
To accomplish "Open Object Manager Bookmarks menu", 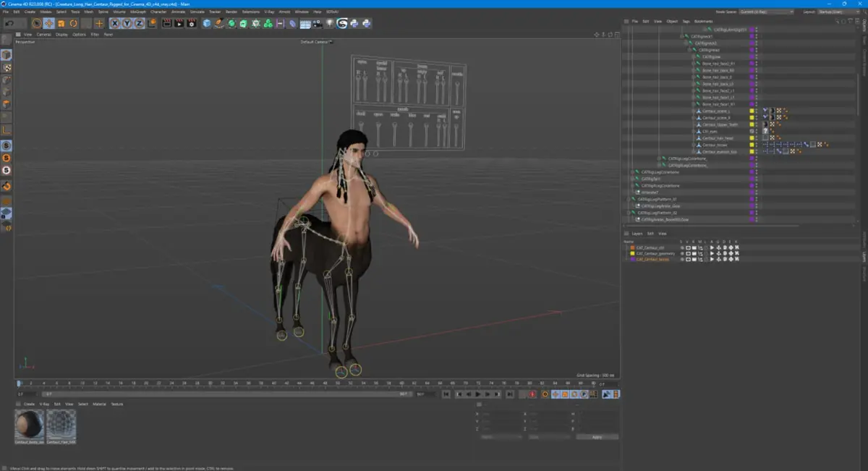I will 704,21.
